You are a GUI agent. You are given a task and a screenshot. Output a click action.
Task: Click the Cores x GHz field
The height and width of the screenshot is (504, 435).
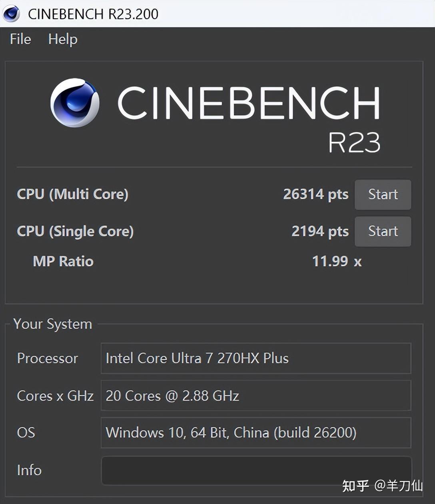(256, 396)
